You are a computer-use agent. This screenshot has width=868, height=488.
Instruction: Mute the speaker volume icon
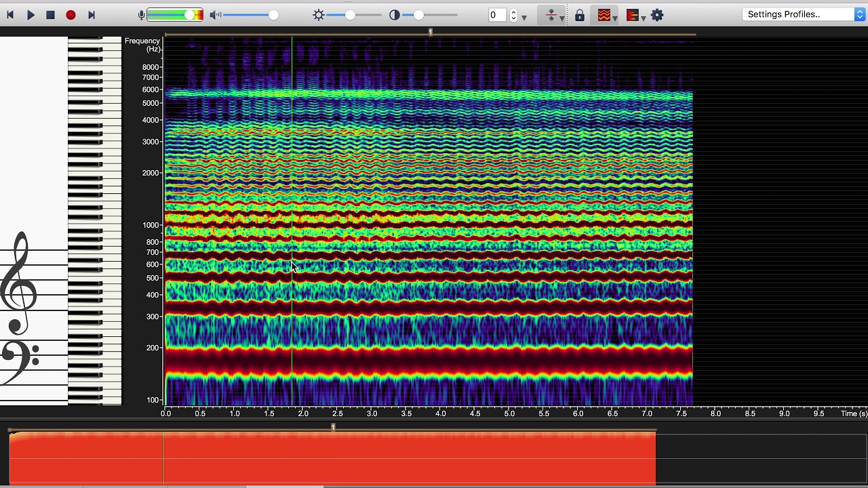(x=216, y=15)
